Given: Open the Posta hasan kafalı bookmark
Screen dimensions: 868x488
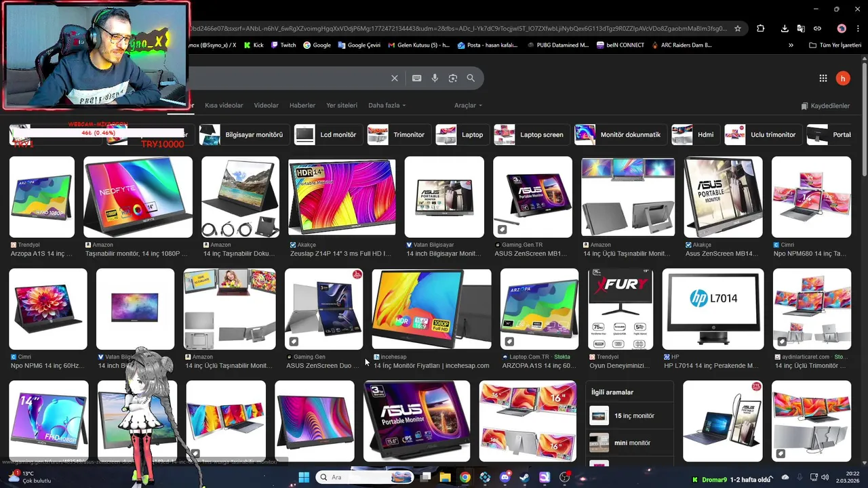Looking at the screenshot, I should point(487,45).
